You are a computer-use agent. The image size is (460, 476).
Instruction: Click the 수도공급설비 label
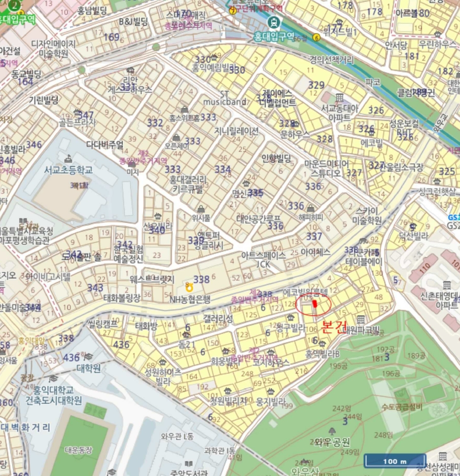tap(402, 407)
